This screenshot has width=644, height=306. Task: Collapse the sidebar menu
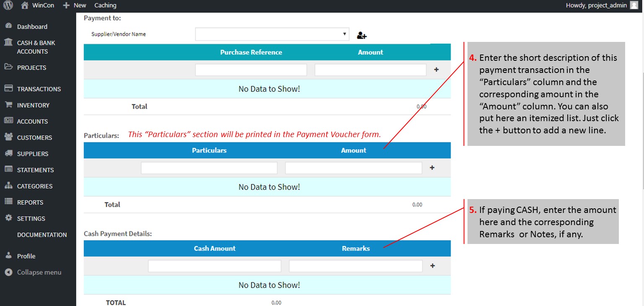click(39, 272)
